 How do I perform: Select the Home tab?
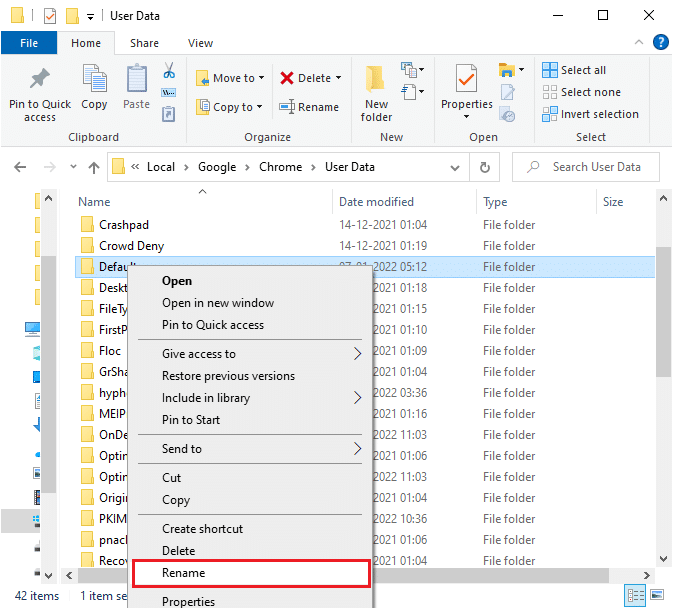coord(86,43)
